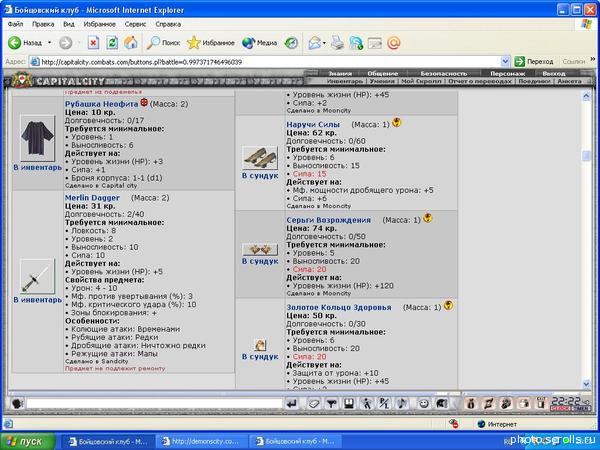Open the Media (Медиа) toolbar button

click(259, 43)
